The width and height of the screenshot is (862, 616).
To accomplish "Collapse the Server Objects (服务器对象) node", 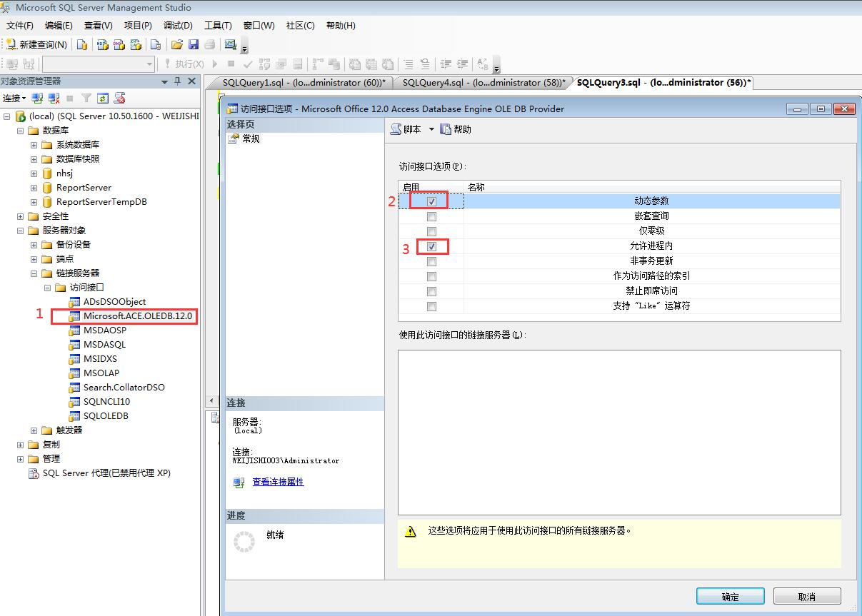I will click(20, 230).
